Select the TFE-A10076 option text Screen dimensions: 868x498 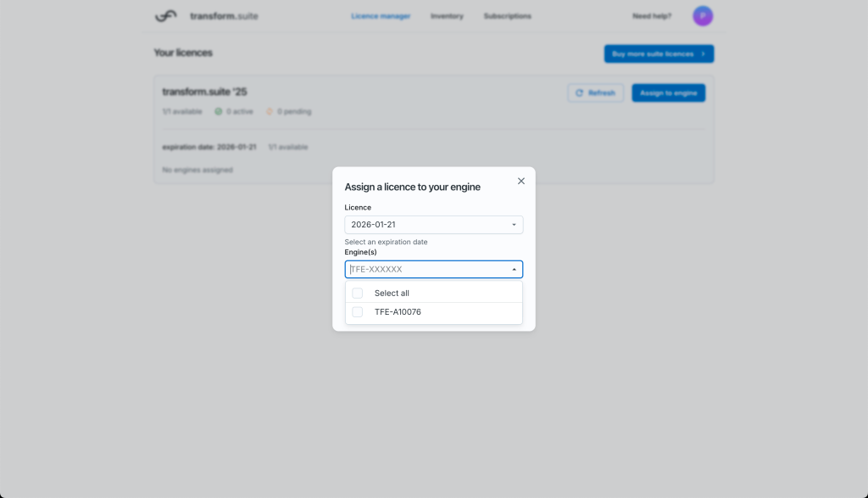398,312
